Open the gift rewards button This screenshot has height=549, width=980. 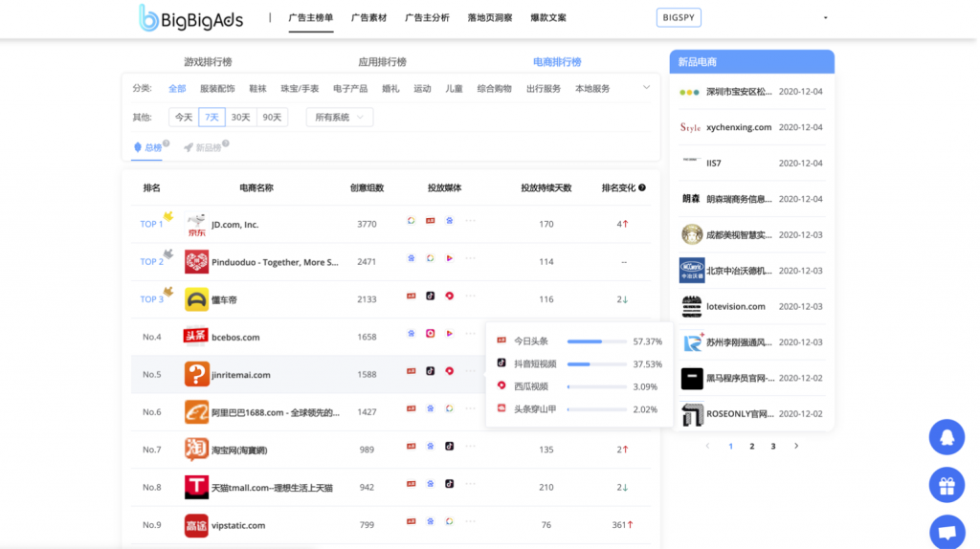tap(947, 485)
